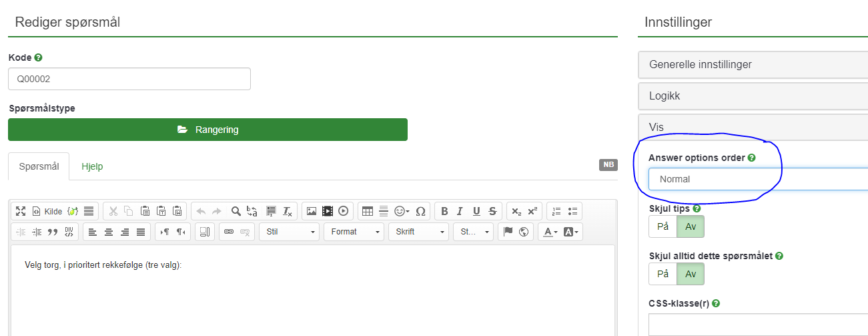This screenshot has width=868, height=336.
Task: Open the Skrift font dropdown
Action: [x=418, y=232]
